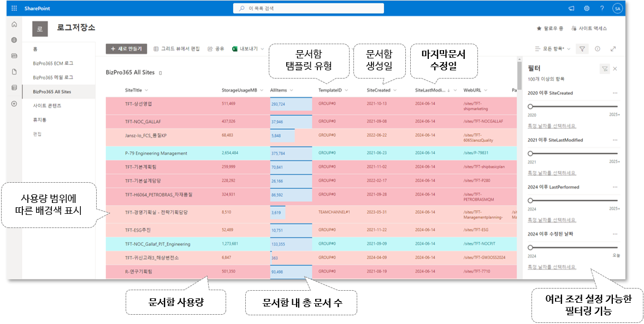Open the news icon in left rail

[x=14, y=56]
